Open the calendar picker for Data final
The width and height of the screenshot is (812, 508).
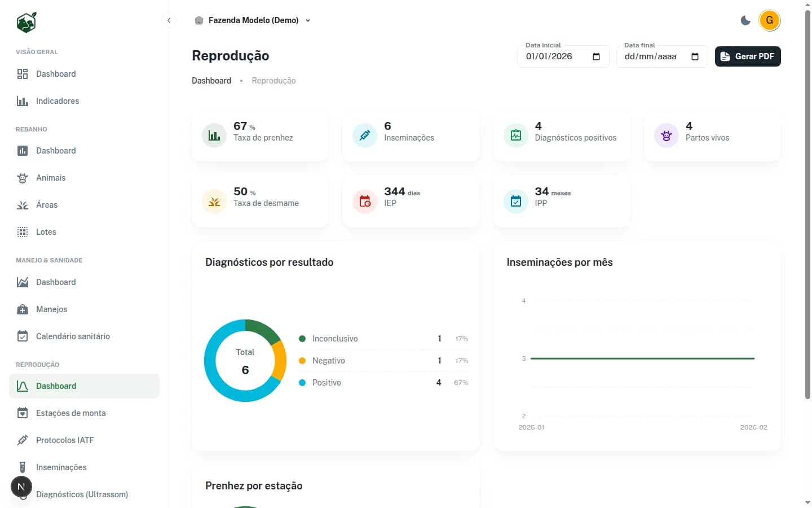coord(695,56)
